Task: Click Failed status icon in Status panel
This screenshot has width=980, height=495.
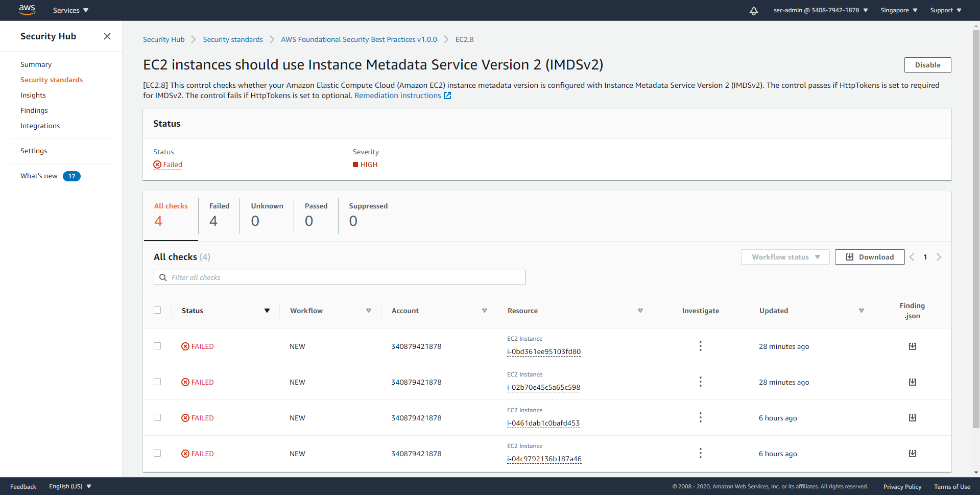Action: pyautogui.click(x=157, y=164)
